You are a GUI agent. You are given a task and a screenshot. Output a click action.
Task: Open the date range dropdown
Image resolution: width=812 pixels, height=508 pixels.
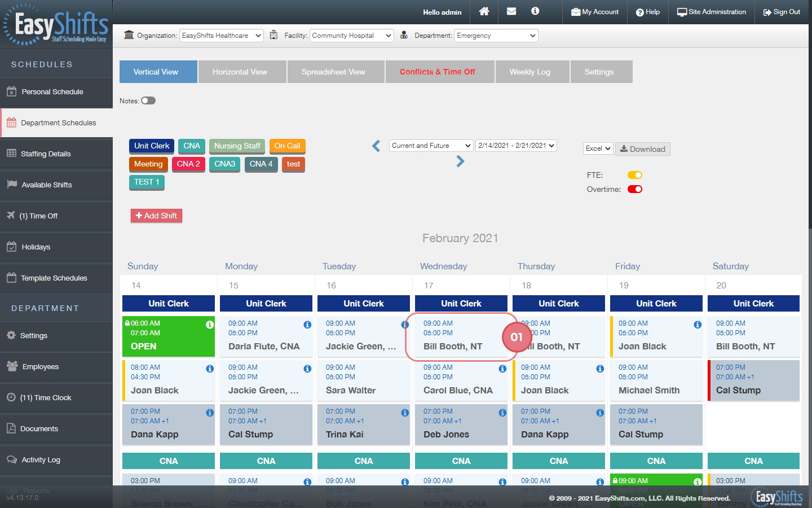516,146
